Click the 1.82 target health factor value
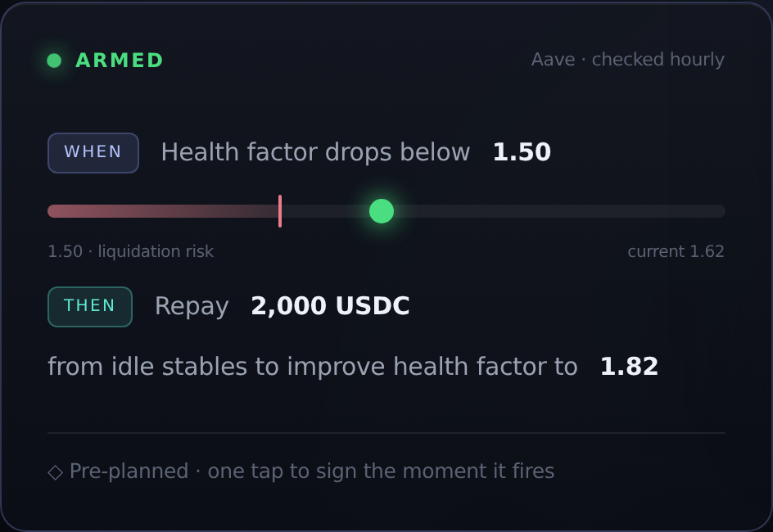 [629, 367]
